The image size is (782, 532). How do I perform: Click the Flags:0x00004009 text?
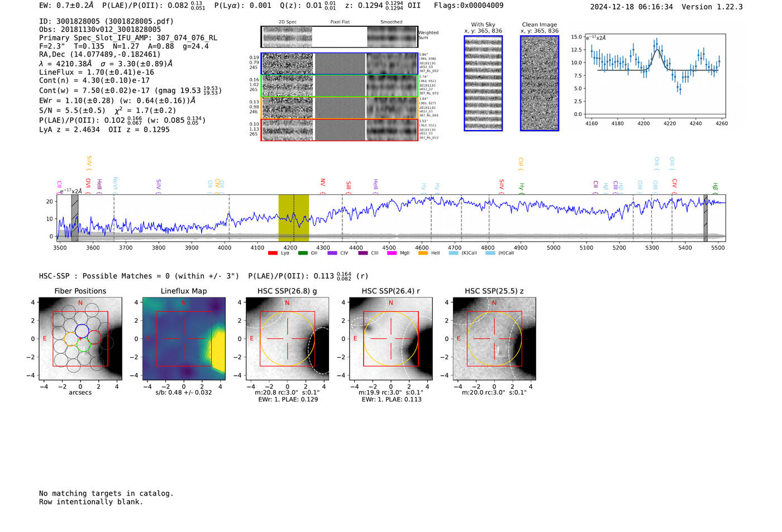click(x=469, y=6)
